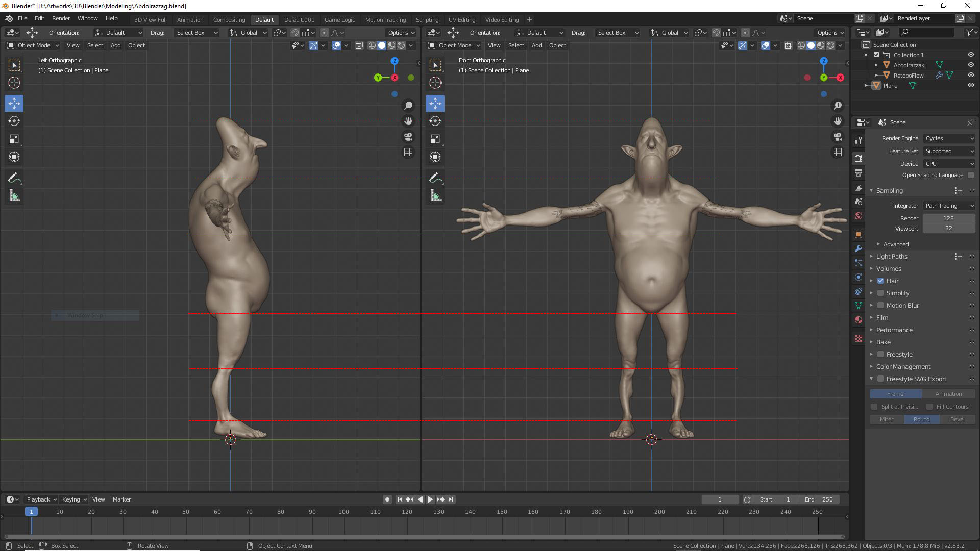
Task: Enable the Freestyle checkbox
Action: click(880, 355)
